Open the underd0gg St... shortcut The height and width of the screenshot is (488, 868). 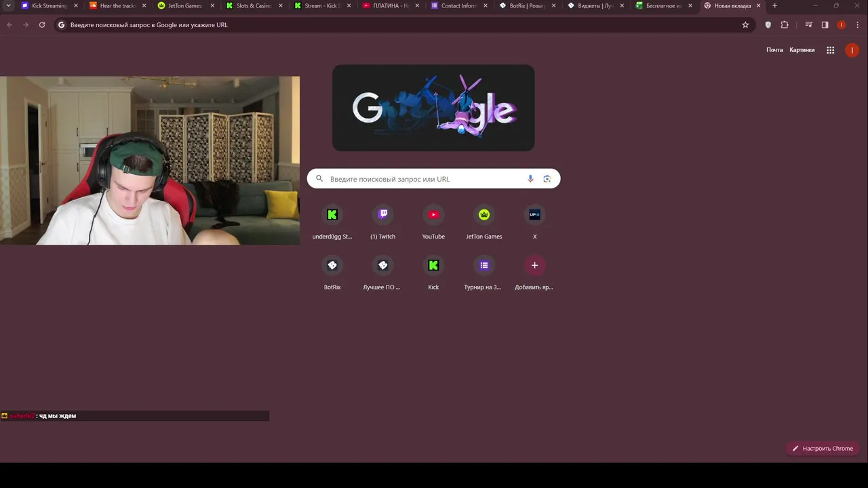coord(332,222)
